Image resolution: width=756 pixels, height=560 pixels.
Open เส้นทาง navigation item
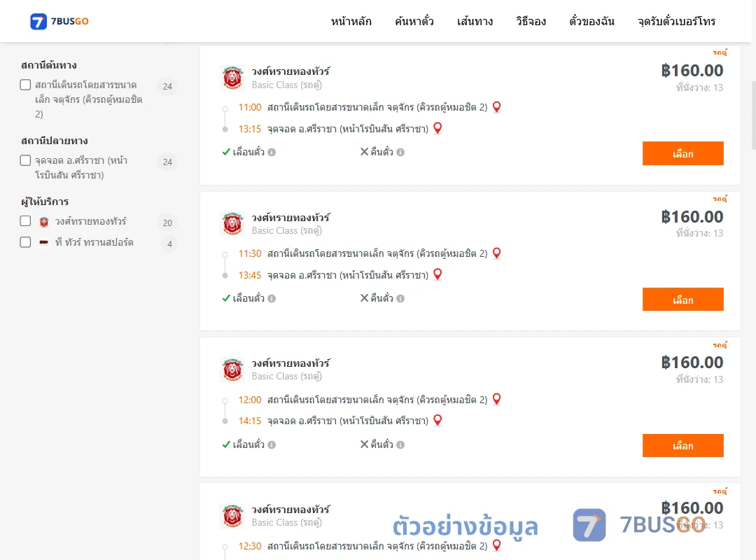click(475, 21)
